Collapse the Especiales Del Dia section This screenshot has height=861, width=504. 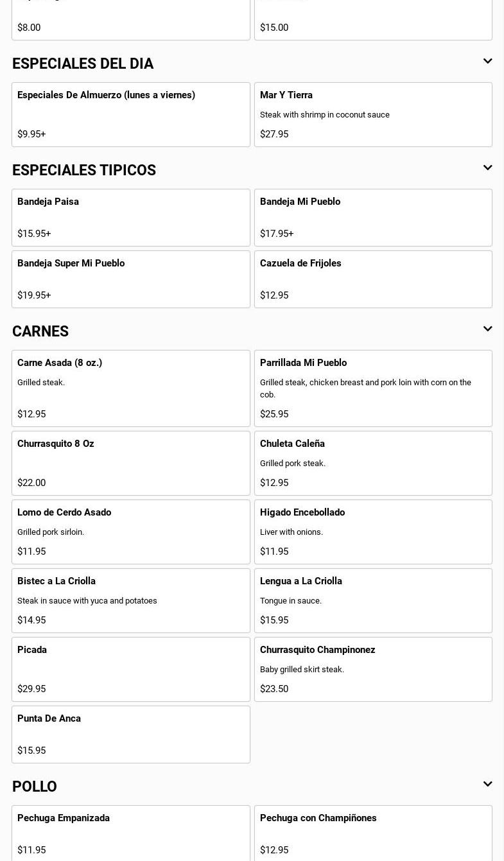487,62
